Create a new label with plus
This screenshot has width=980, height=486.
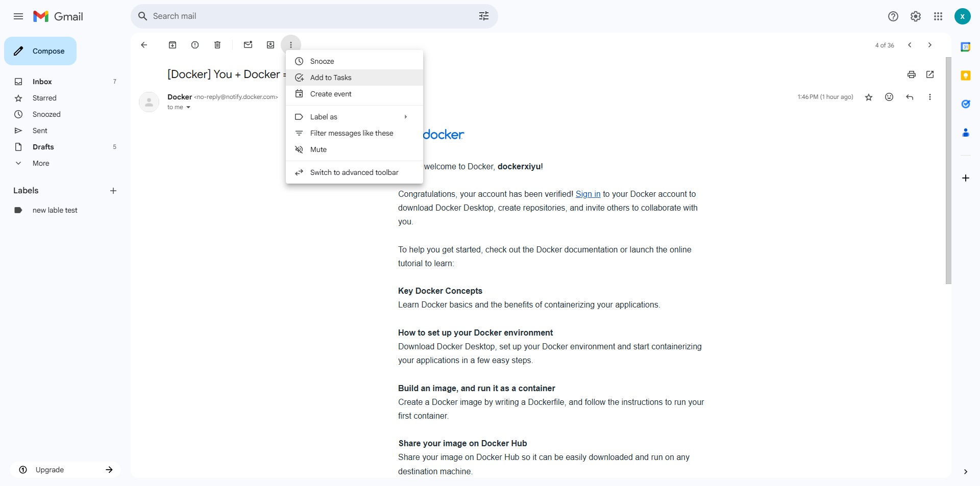coord(113,191)
